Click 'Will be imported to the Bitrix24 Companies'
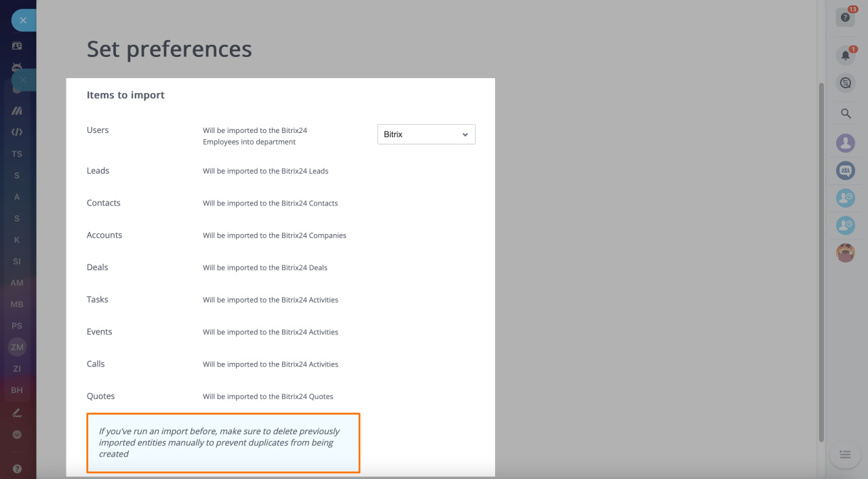 tap(275, 235)
